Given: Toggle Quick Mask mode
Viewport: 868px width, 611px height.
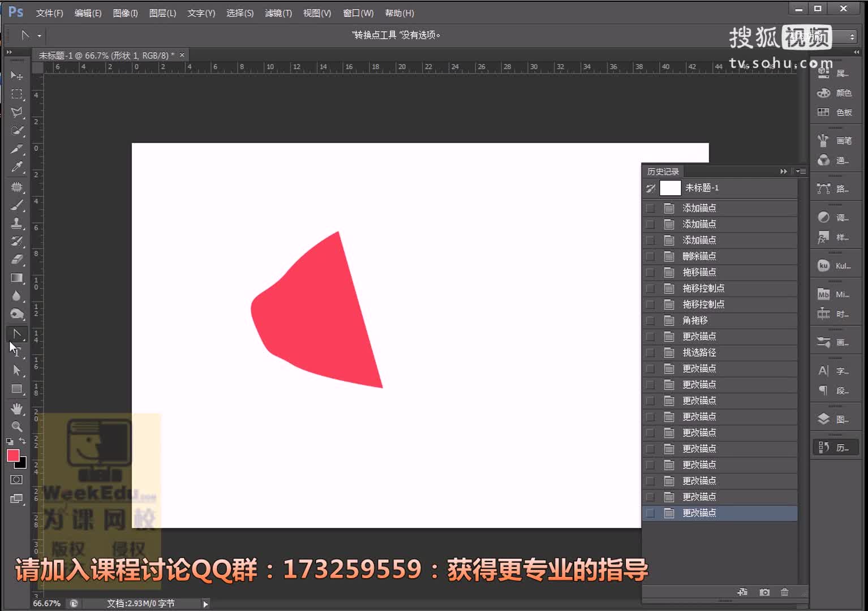Looking at the screenshot, I should tap(17, 480).
